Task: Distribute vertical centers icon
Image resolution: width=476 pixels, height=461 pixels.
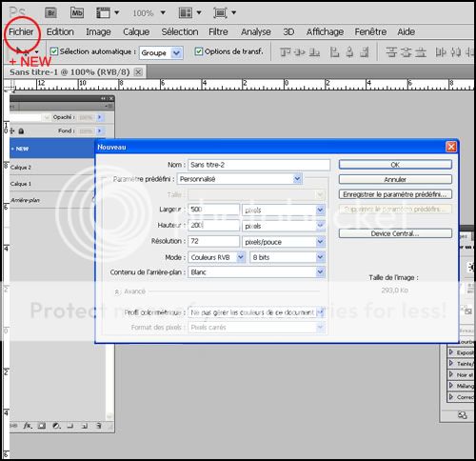Action: [x=406, y=52]
